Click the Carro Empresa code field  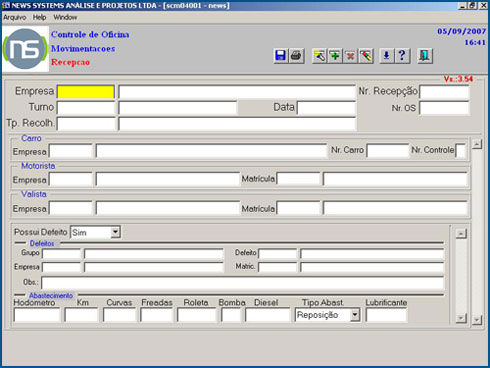[71, 151]
